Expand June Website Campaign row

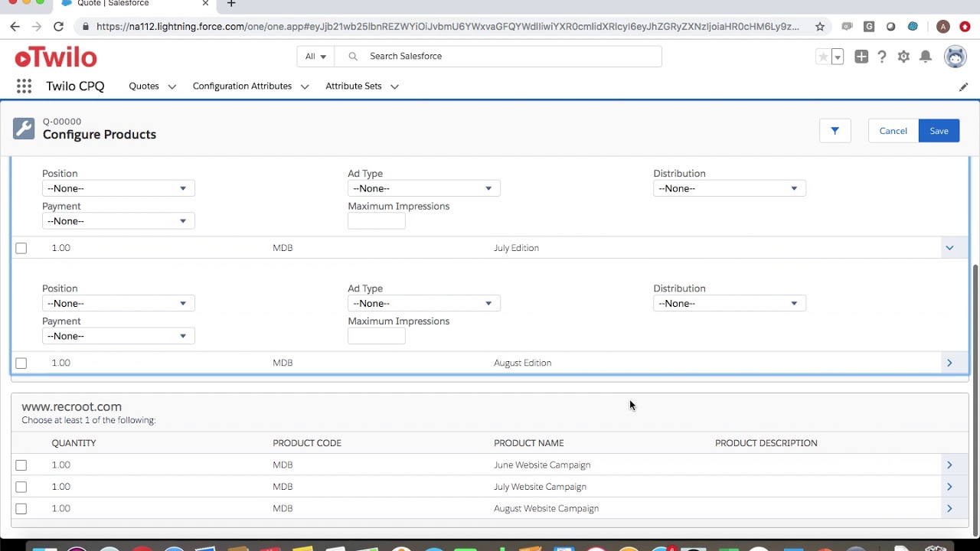point(949,465)
